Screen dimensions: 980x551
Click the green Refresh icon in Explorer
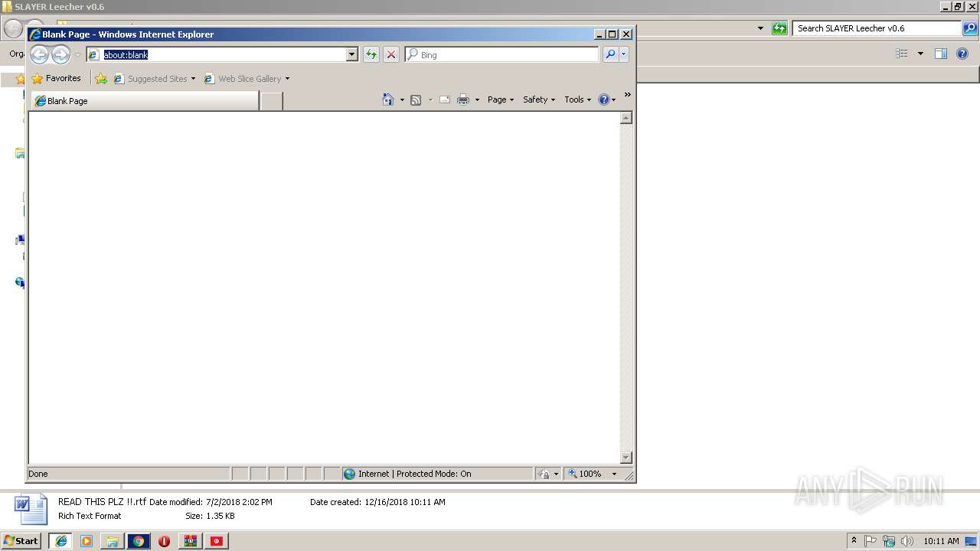point(779,28)
